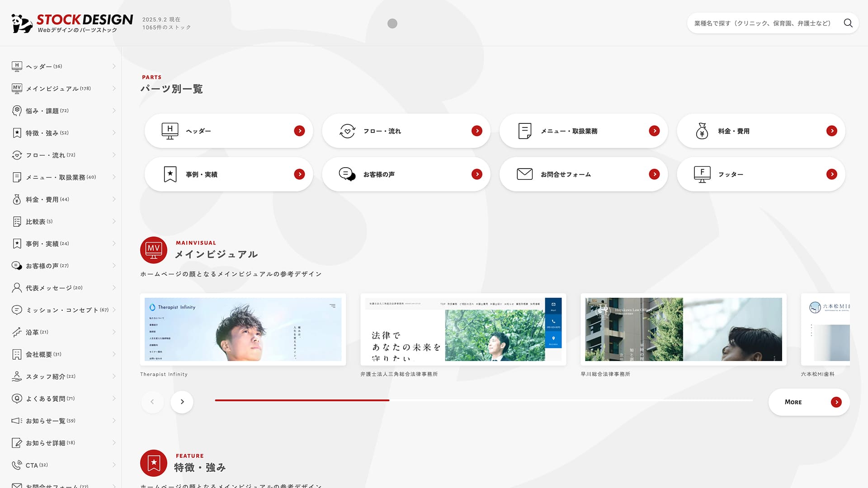Go to previous carousel slide
868x488 pixels.
click(152, 402)
